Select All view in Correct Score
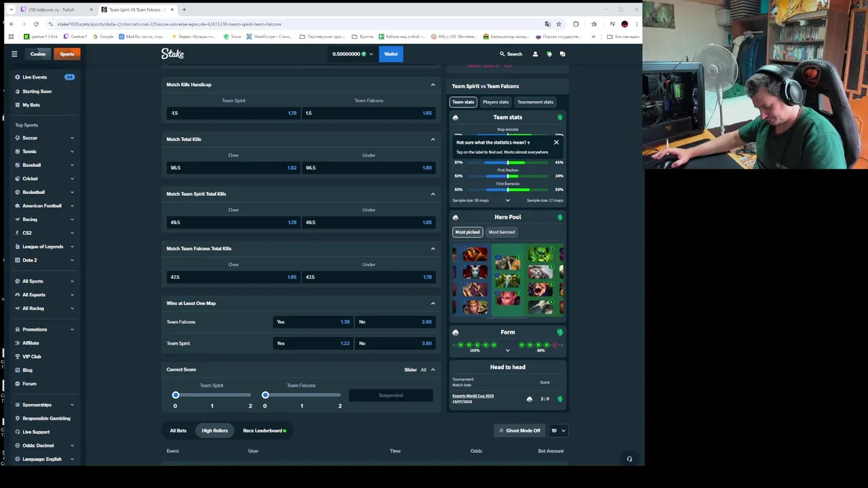 click(423, 369)
